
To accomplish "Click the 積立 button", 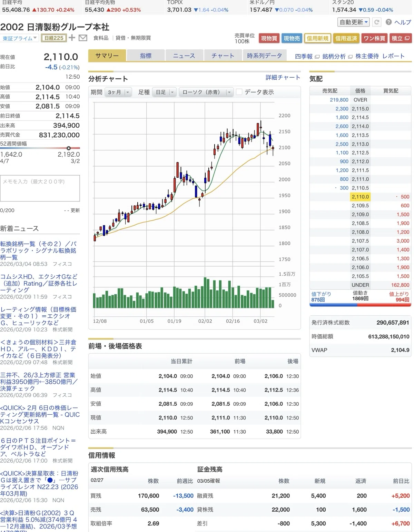I will click(x=400, y=38).
